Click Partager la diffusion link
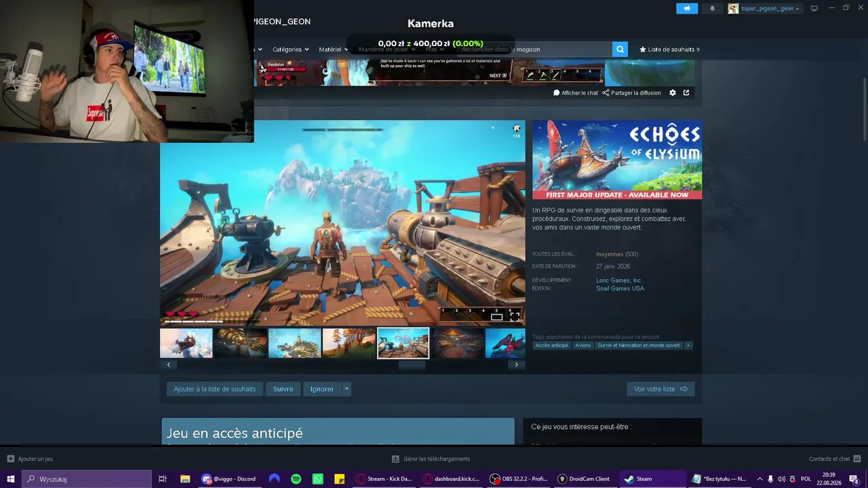868x488 pixels. (631, 93)
